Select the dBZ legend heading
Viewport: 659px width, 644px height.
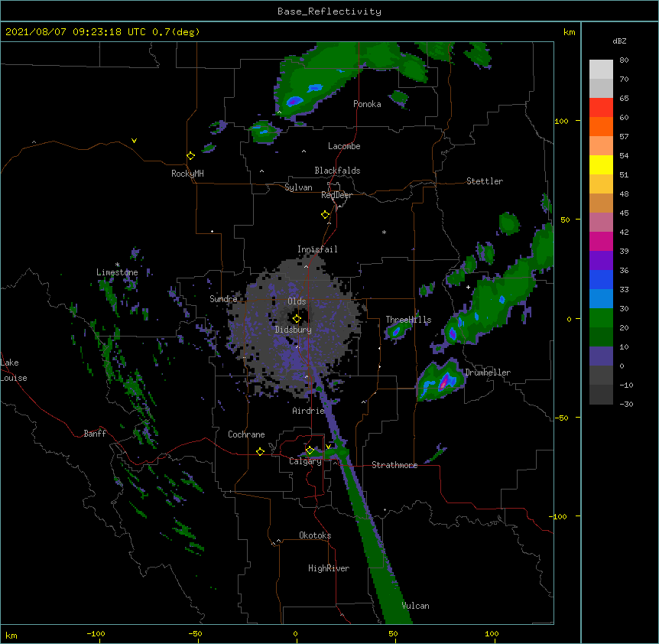[x=619, y=41]
